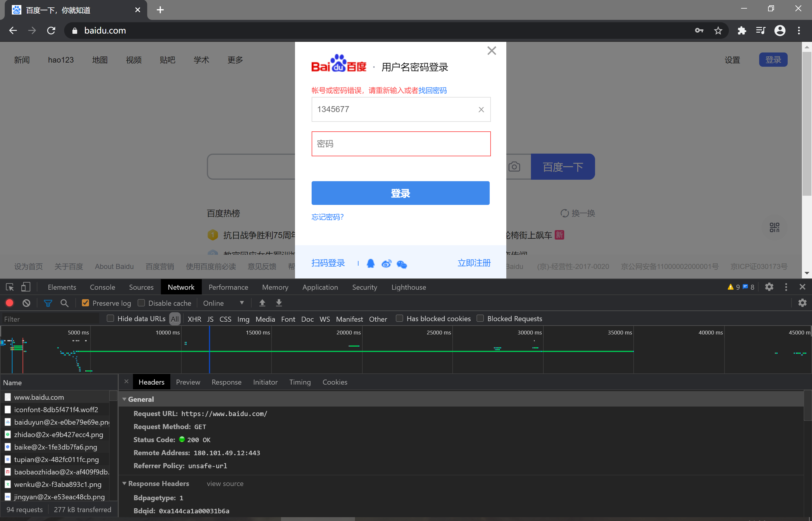This screenshot has height=521, width=812.
Task: Toggle the device toolbar in DevTools
Action: point(26,287)
